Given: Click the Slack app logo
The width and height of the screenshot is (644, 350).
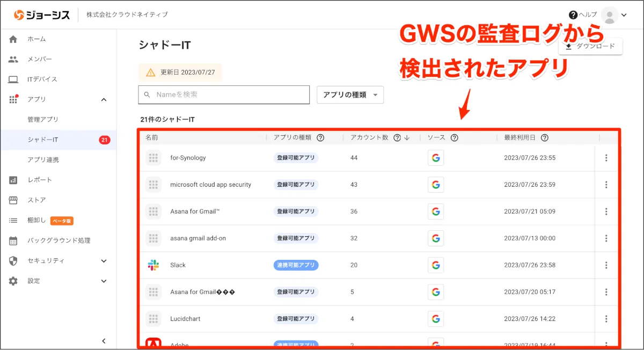Looking at the screenshot, I should tap(153, 265).
